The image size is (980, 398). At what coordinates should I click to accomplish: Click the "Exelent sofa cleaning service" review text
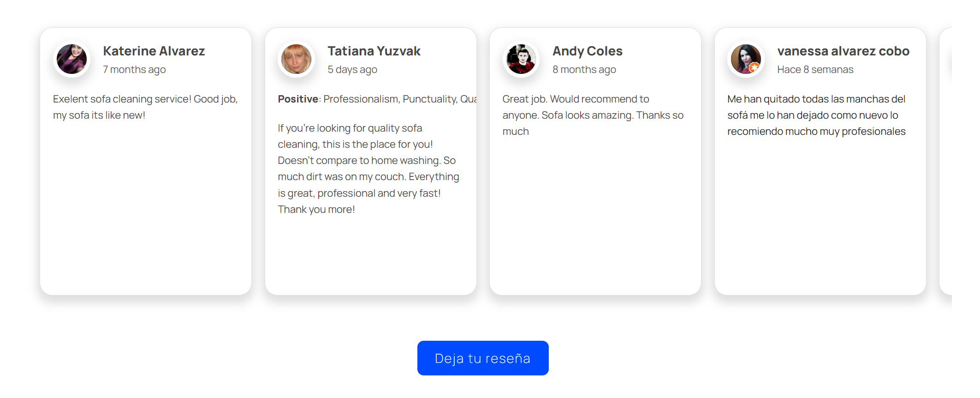[x=145, y=107]
